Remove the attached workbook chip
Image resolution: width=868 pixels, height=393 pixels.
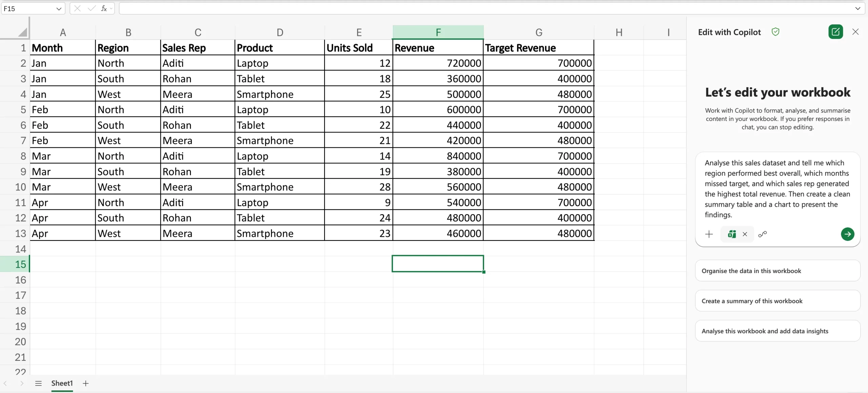pyautogui.click(x=745, y=234)
